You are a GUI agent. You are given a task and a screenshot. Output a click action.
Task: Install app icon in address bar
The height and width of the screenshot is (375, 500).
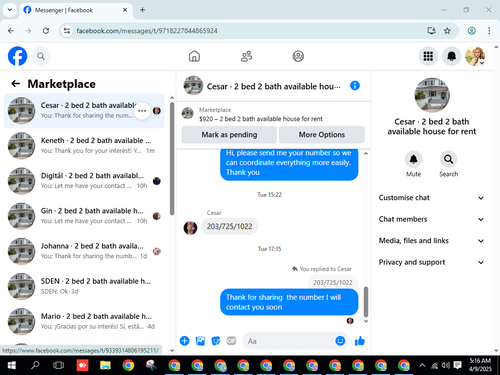tap(431, 31)
